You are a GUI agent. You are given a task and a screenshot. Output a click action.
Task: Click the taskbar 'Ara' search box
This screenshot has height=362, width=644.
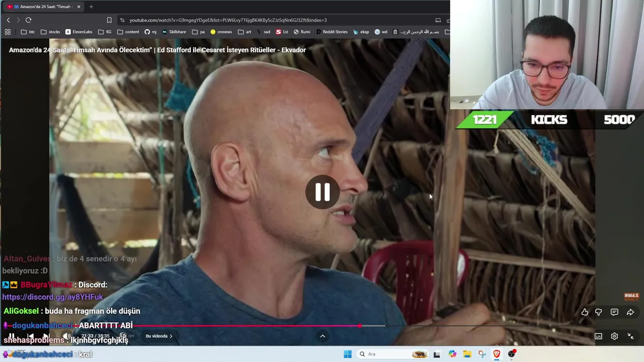pyautogui.click(x=393, y=354)
